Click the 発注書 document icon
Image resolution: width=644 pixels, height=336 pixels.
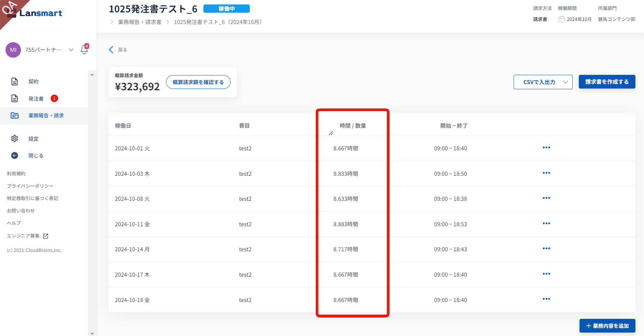14,99
